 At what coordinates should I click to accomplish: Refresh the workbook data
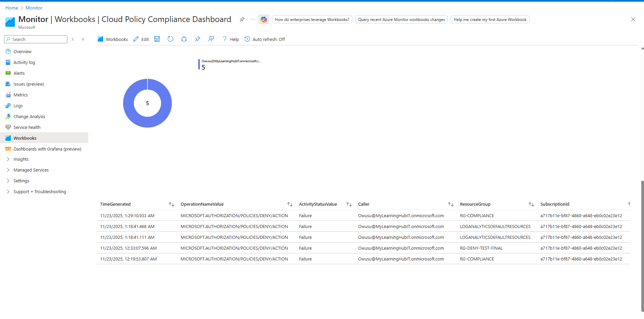[x=170, y=39]
